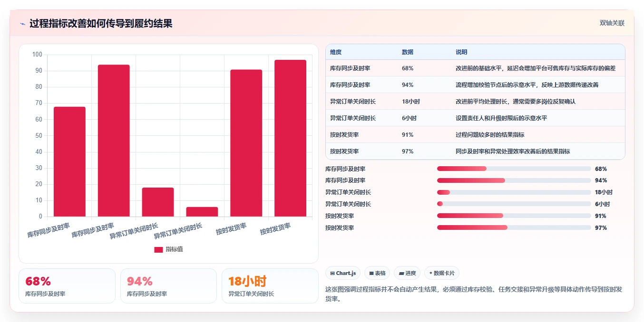This screenshot has width=644, height=322.
Task: Click the chart bar with value 91
Action: point(246,143)
